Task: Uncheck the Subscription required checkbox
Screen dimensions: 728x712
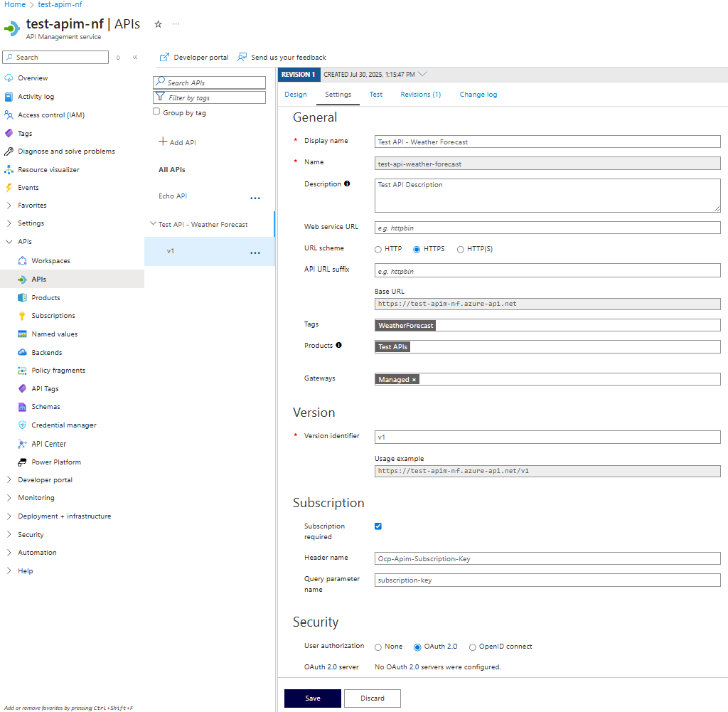Action: click(x=378, y=526)
